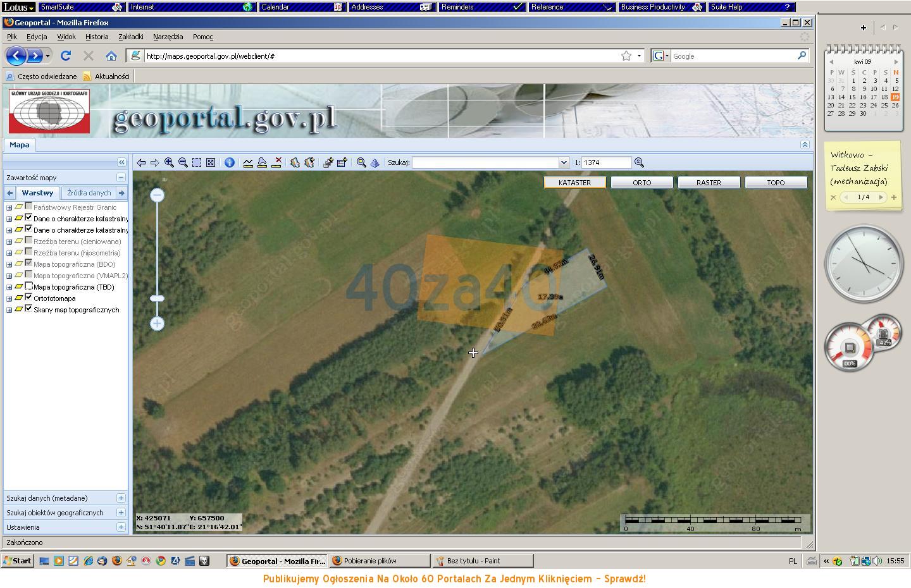This screenshot has width=911, height=588.
Task: Go to next map extent arrow
Action: pos(155,162)
